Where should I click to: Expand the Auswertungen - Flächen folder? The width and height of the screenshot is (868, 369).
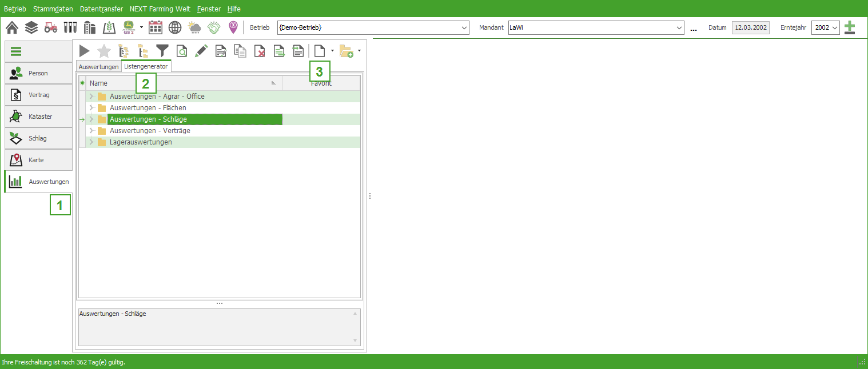(91, 108)
